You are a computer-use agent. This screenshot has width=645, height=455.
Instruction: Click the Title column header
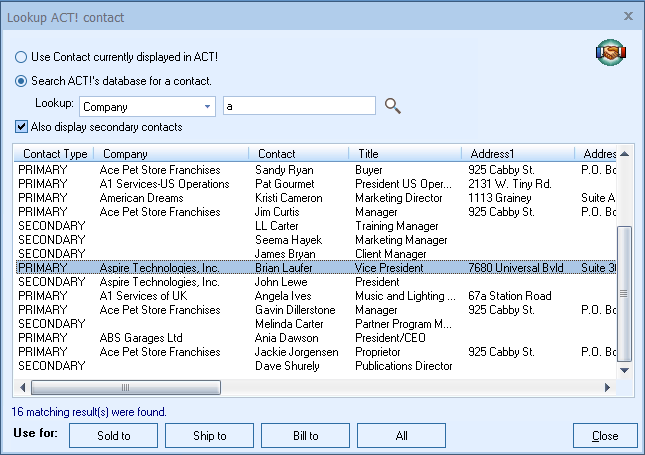(x=368, y=154)
